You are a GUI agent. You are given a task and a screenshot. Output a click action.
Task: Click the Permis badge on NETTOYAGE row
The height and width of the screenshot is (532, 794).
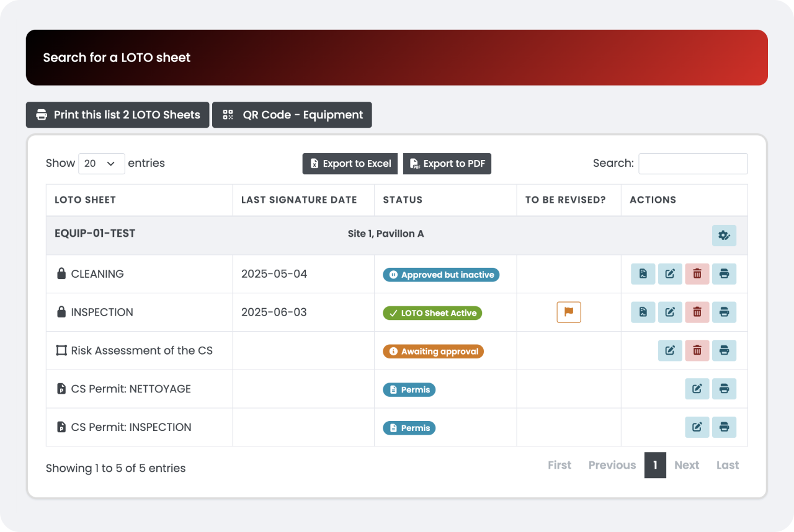point(409,390)
